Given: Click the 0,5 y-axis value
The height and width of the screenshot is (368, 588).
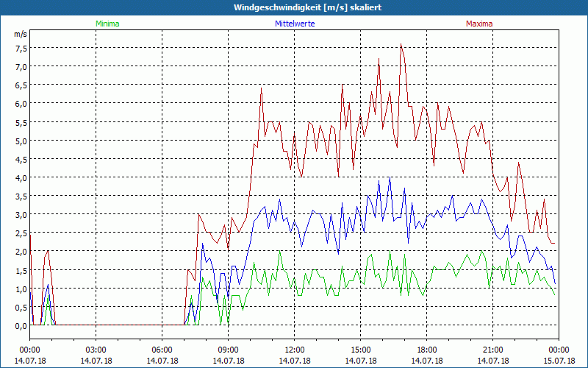Looking at the screenshot, I should [21, 307].
